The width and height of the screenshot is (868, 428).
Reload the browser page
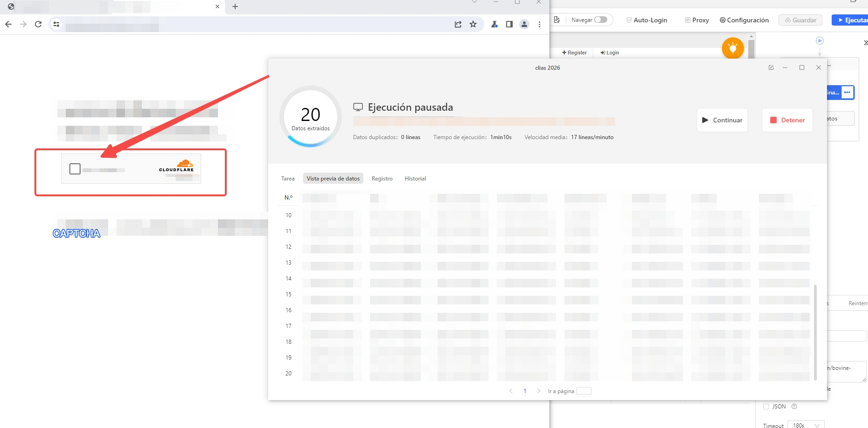pos(38,24)
